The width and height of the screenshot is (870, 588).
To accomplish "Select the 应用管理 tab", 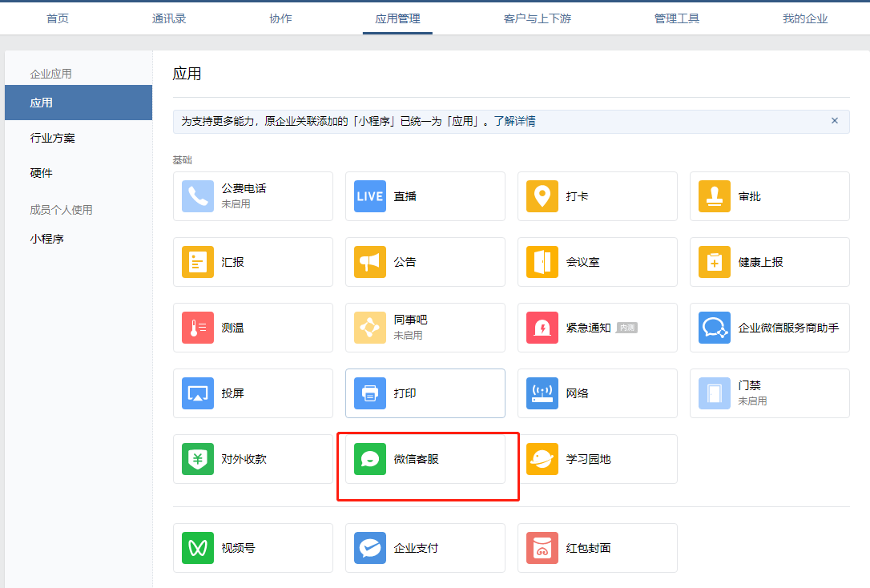I will click(x=397, y=18).
